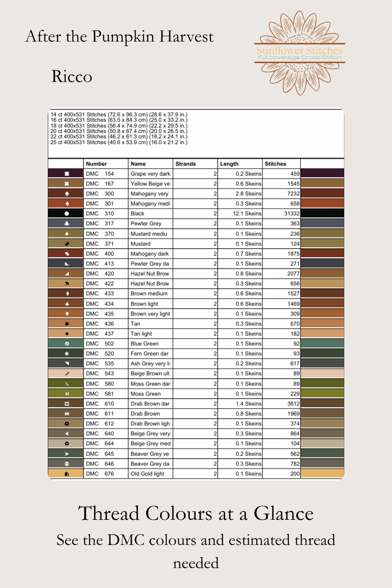Click the colour swatch right of 459 stitches
392x588 pixels.
[322, 174]
